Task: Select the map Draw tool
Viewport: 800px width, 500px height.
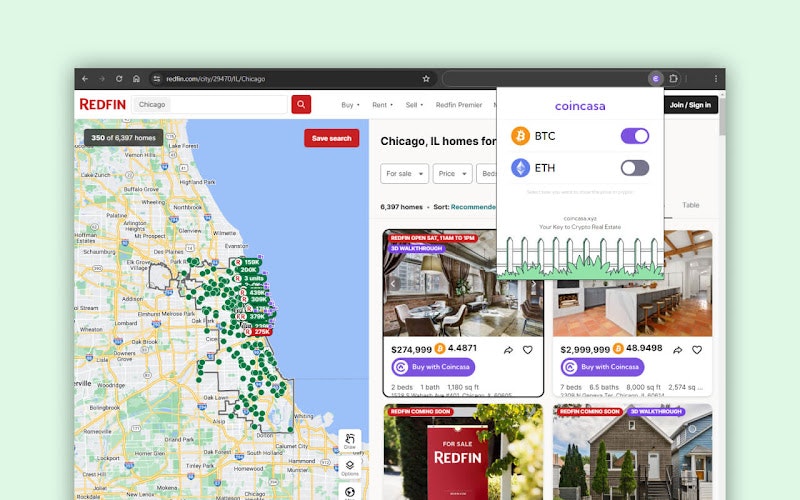Action: coord(350,441)
